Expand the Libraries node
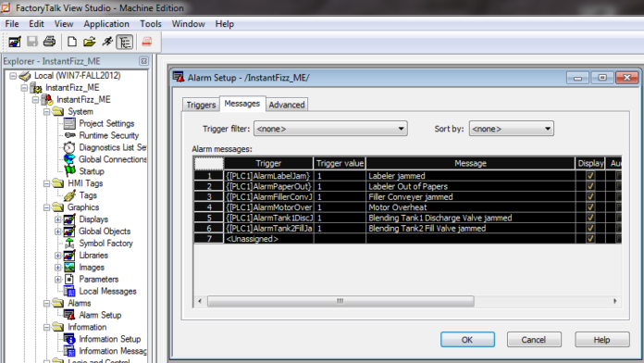This screenshot has width=644, height=363. pos(58,256)
